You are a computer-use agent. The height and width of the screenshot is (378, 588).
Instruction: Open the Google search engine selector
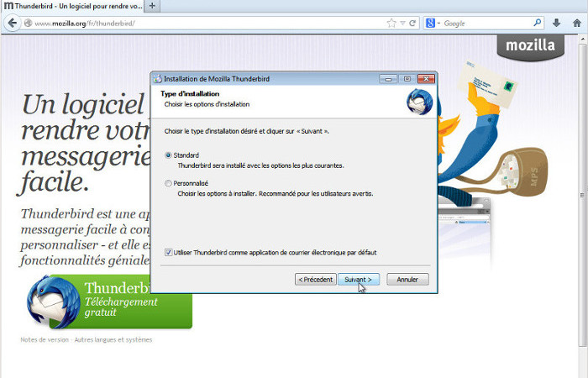point(433,24)
